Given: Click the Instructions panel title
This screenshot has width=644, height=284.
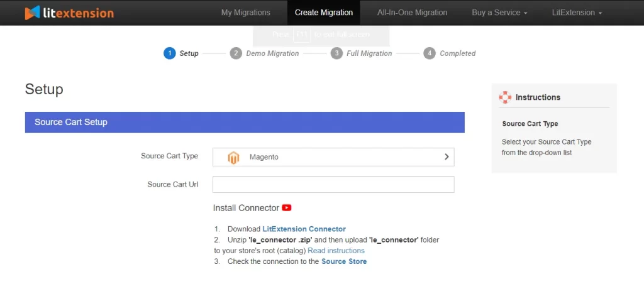Looking at the screenshot, I should click(538, 97).
